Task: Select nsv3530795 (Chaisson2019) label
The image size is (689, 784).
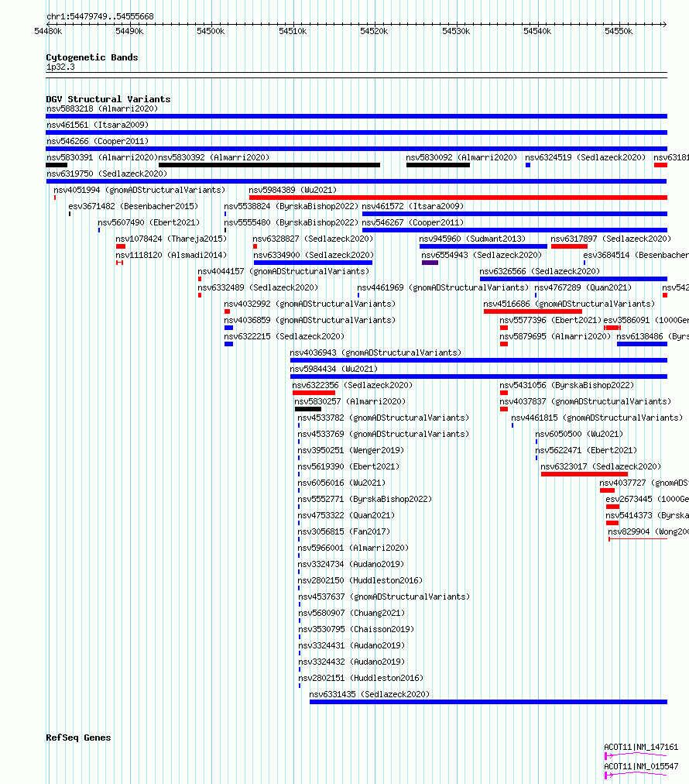Action: 356,629
